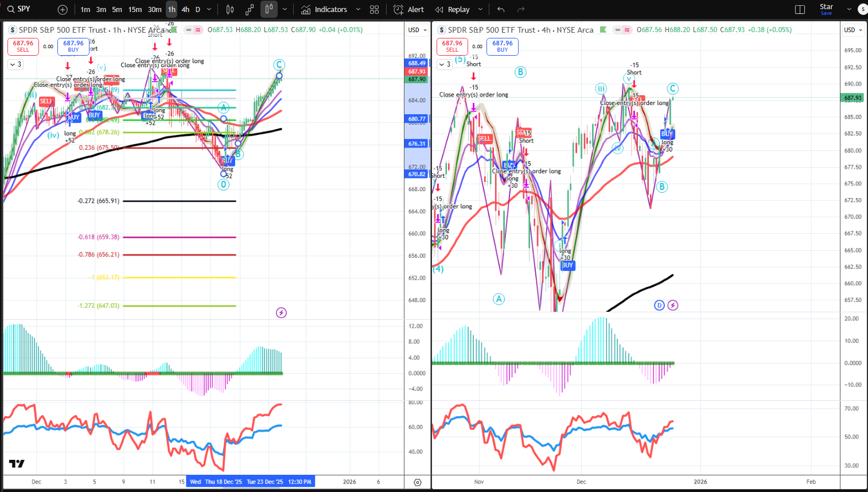Screen dimensions: 868x492
Task: Select the -0.272 (665.91) Fibonacci level line
Action: [x=179, y=201]
